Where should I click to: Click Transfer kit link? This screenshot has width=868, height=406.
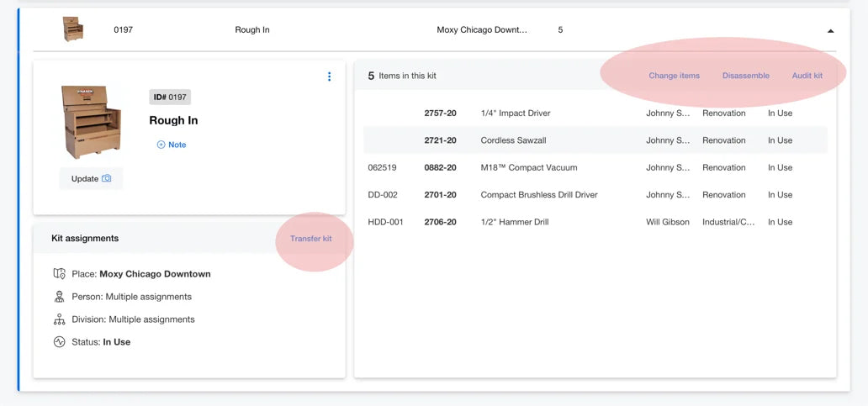311,239
